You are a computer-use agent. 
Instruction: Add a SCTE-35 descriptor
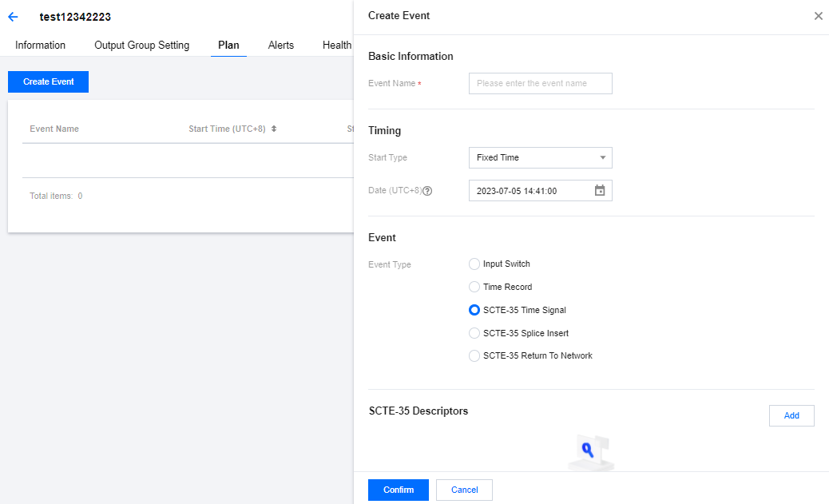[x=791, y=416]
